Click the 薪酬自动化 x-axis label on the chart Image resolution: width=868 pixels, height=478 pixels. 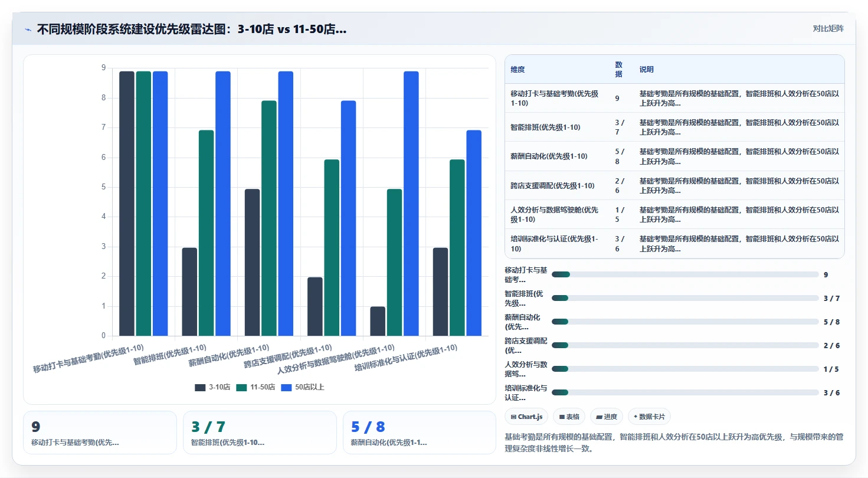228,355
